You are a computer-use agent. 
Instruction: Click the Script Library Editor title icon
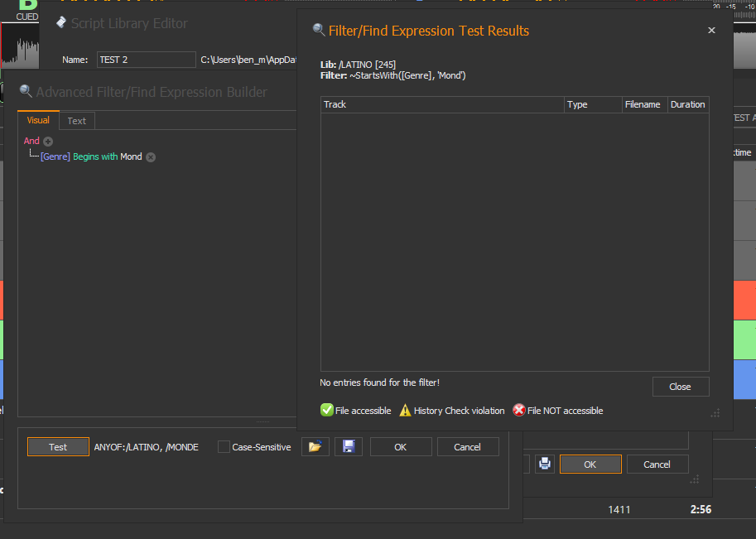click(60, 23)
